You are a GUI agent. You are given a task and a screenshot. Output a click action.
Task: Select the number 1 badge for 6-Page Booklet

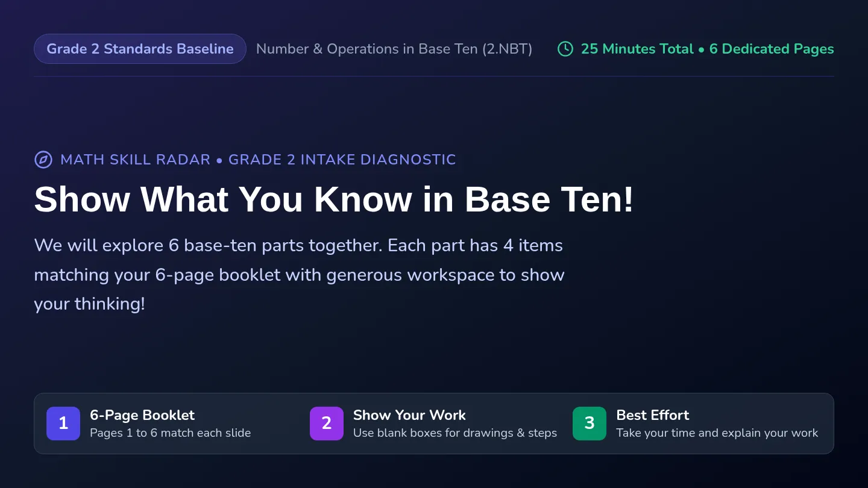63,424
